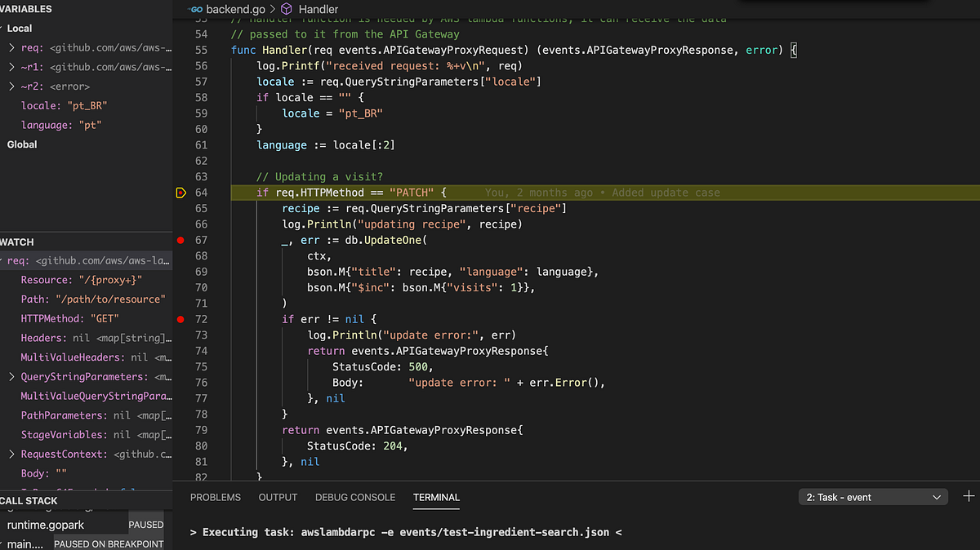Switch to the OUTPUT tab
This screenshot has width=980, height=550.
pyautogui.click(x=278, y=497)
